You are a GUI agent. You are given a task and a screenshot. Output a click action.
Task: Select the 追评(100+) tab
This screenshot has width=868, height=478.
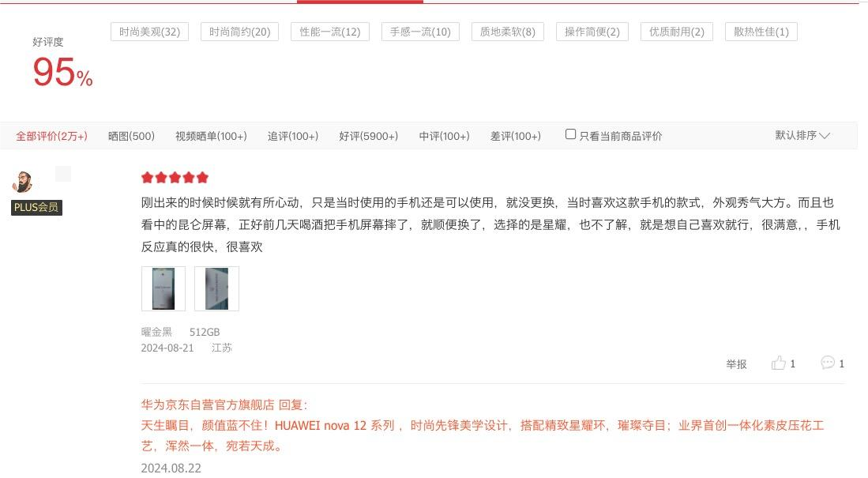293,136
